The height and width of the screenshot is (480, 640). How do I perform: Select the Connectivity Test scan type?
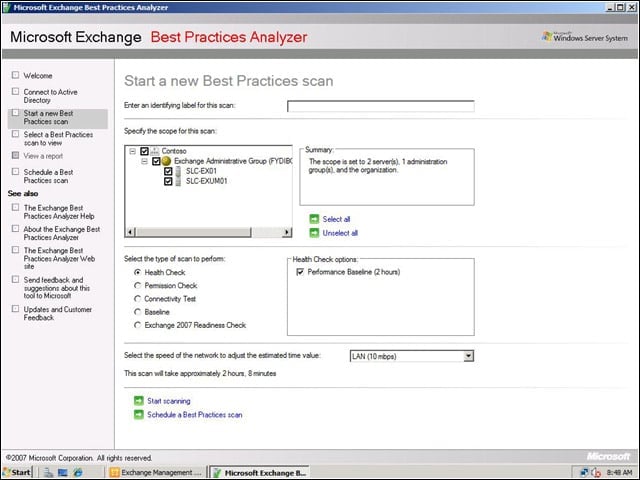tap(138, 299)
